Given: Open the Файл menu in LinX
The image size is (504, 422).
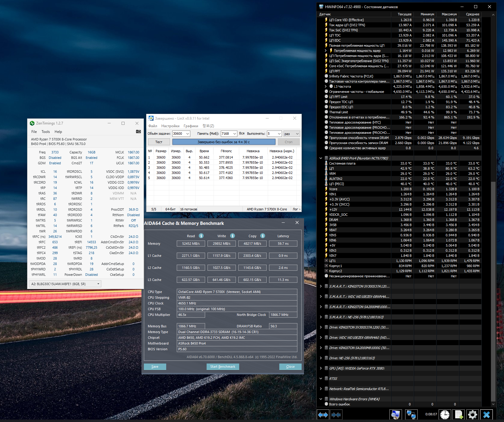Looking at the screenshot, I should pos(153,126).
